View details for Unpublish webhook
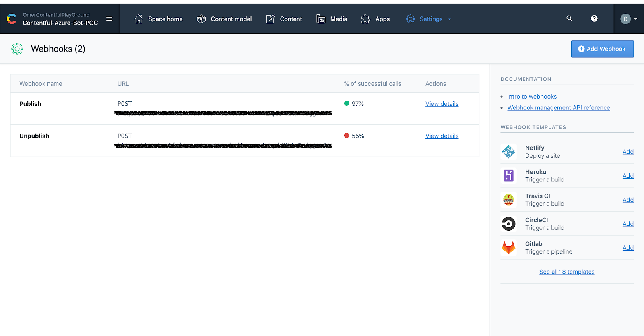 442,136
